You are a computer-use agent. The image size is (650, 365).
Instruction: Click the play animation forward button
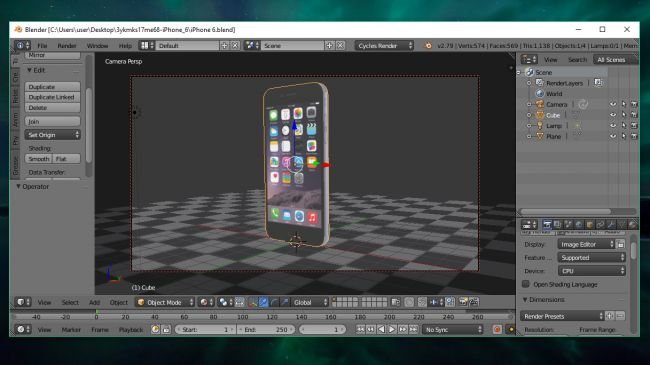click(392, 329)
